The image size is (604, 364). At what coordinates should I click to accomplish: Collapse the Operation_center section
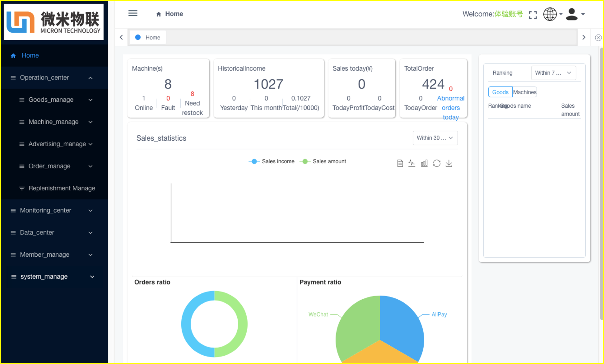(x=91, y=78)
